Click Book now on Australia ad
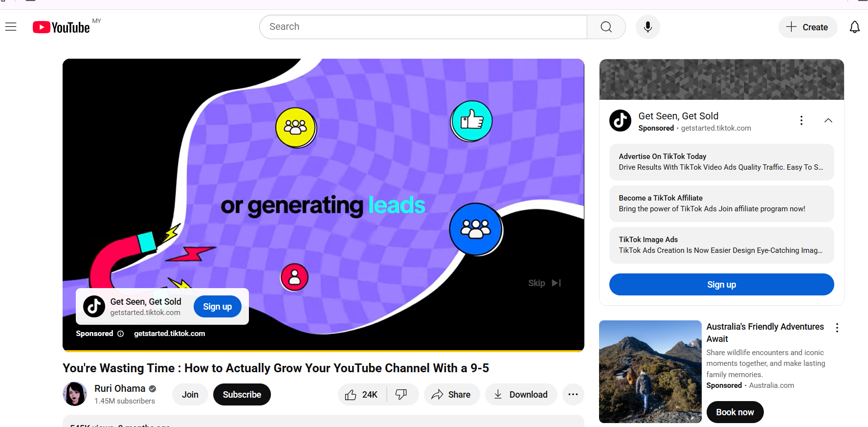868x427 pixels. 734,412
